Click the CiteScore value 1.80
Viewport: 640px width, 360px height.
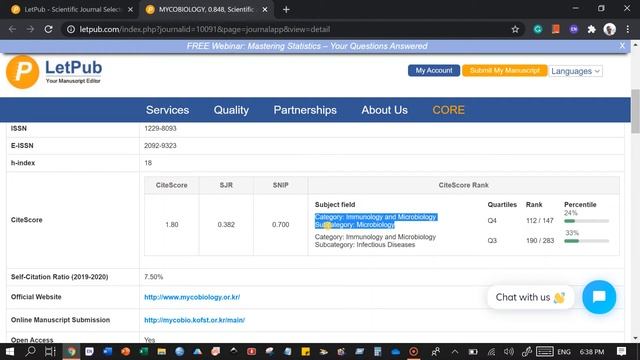pyautogui.click(x=172, y=224)
